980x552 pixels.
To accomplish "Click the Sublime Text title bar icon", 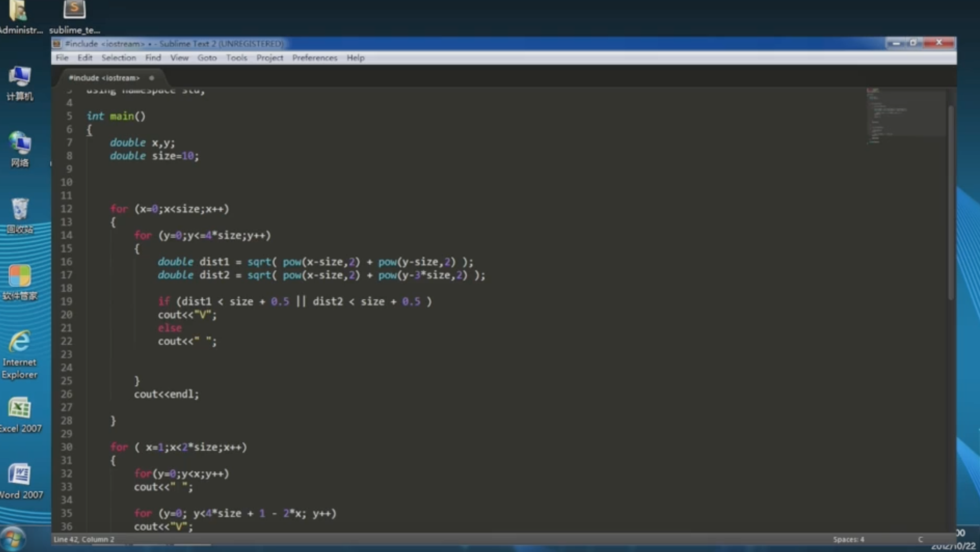I will [57, 44].
